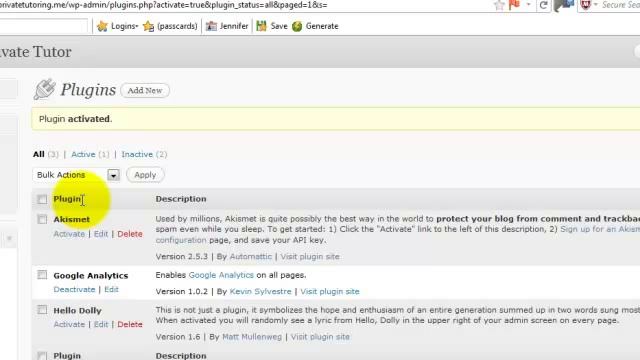Image resolution: width=640 pixels, height=360 pixels.
Task: Edit the Google Analytics plugin
Action: (111, 289)
